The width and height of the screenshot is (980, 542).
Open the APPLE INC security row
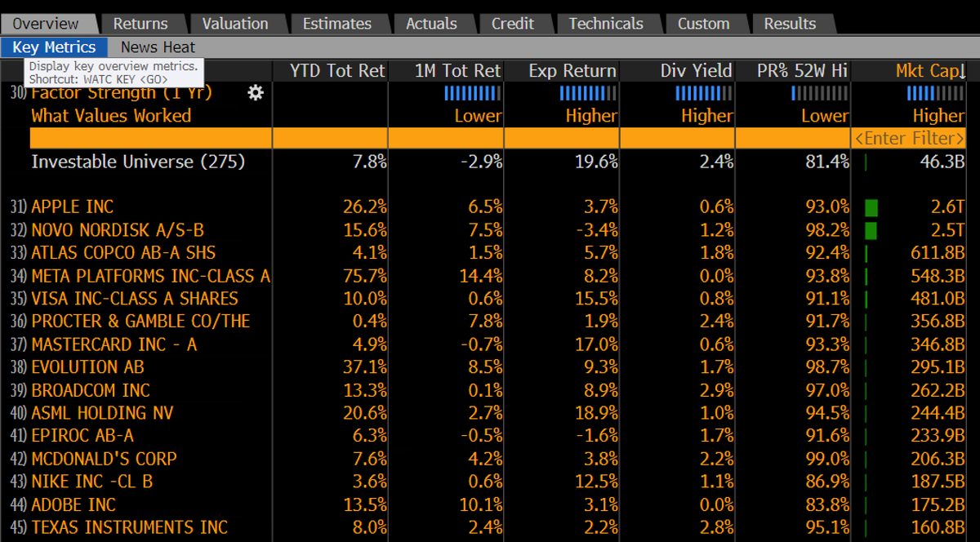[72, 207]
